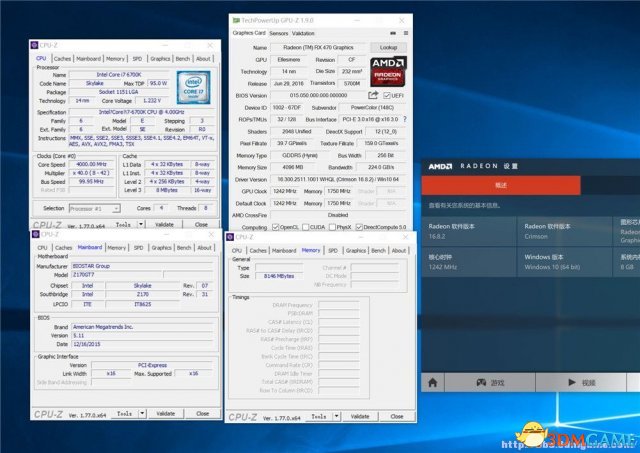Screen dimensions: 640x453
Task: Click the AMD CrossFire Disabled field
Action: (338, 215)
